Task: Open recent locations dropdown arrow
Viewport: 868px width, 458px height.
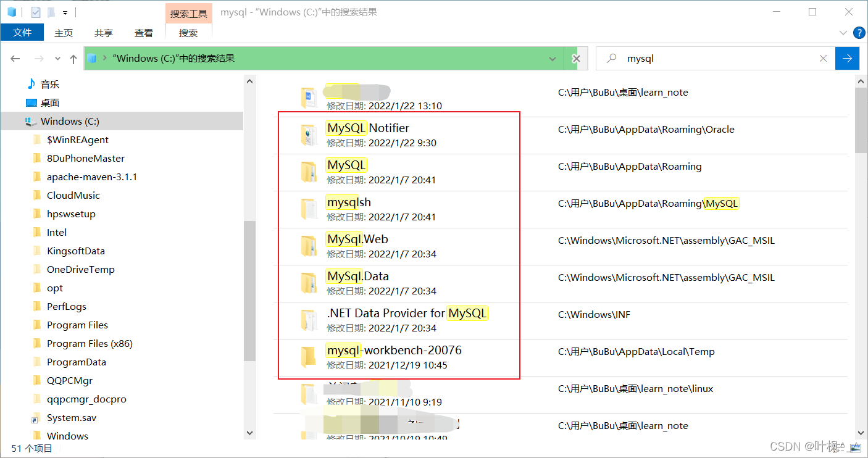Action: (x=57, y=59)
